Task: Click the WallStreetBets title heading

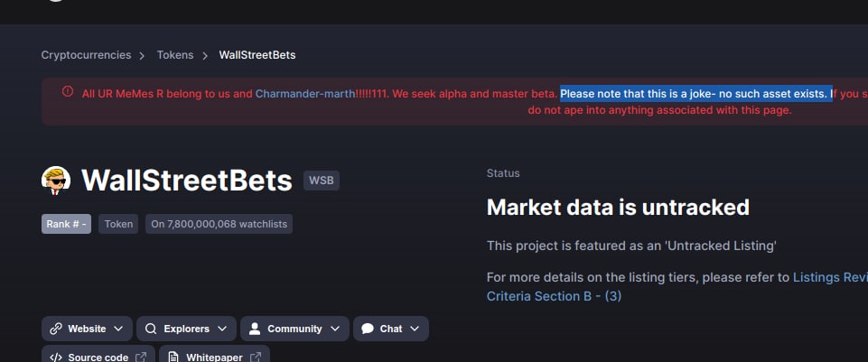Action: (x=187, y=181)
